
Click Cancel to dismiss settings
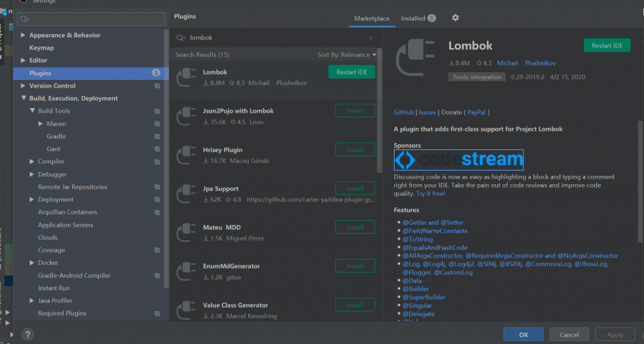point(569,334)
